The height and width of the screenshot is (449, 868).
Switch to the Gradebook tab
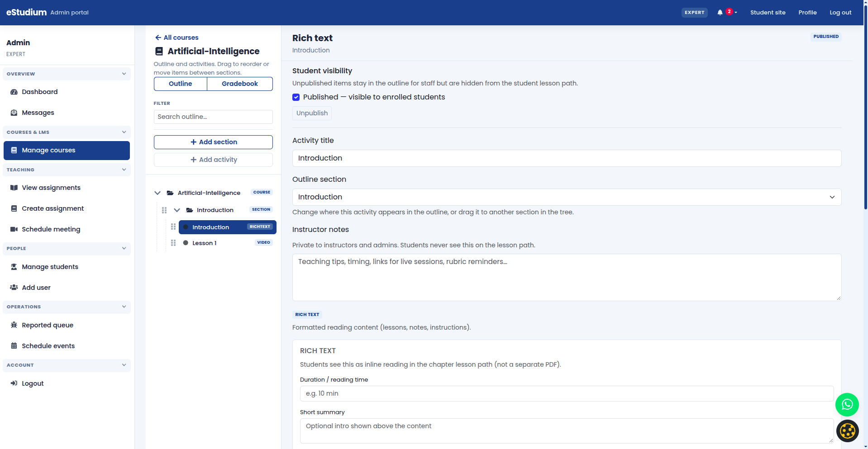[240, 84]
